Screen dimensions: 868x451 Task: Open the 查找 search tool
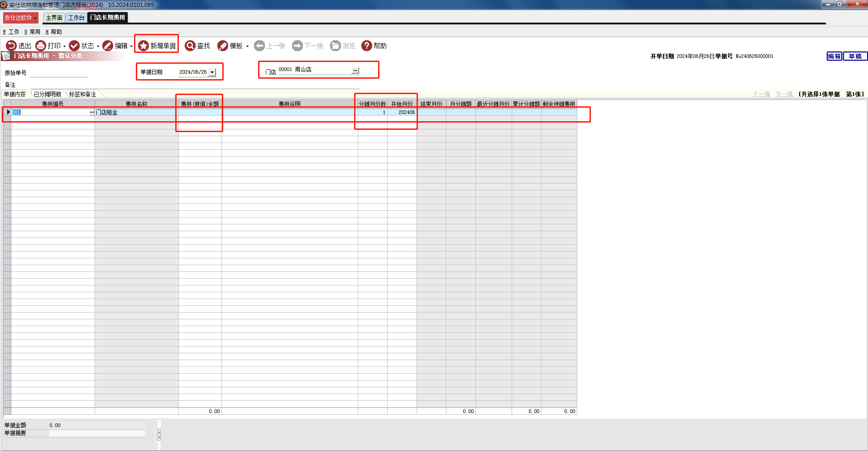pos(197,46)
